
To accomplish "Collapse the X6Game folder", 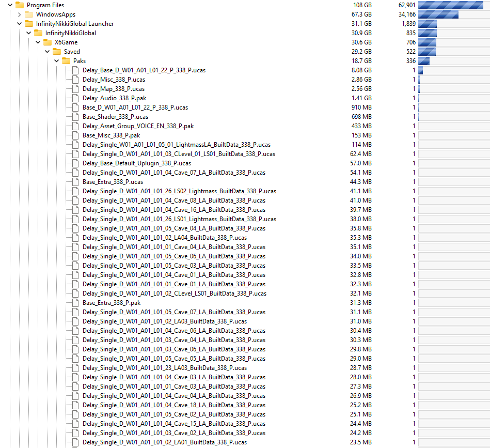I will [x=38, y=42].
